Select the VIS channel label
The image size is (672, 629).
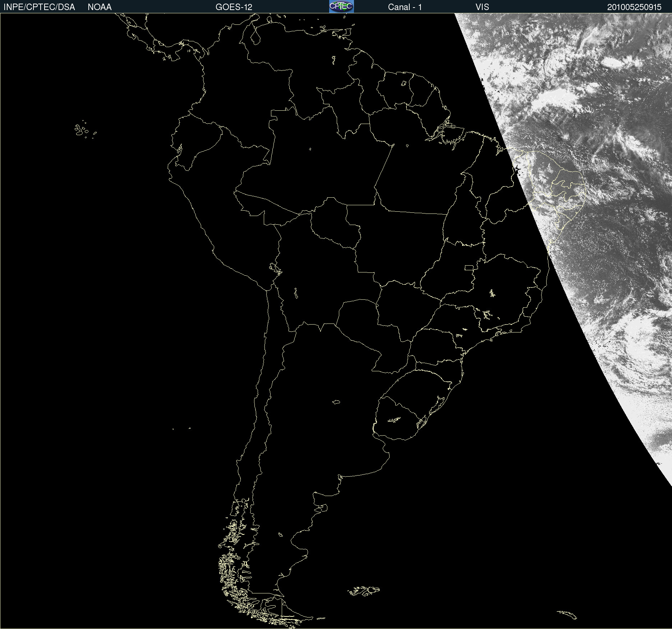pos(482,7)
